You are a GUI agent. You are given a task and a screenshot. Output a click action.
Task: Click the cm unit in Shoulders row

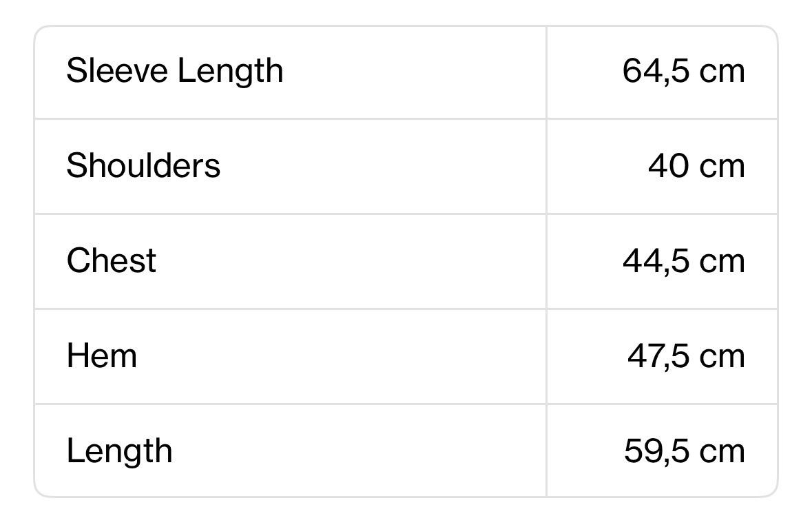722,167
